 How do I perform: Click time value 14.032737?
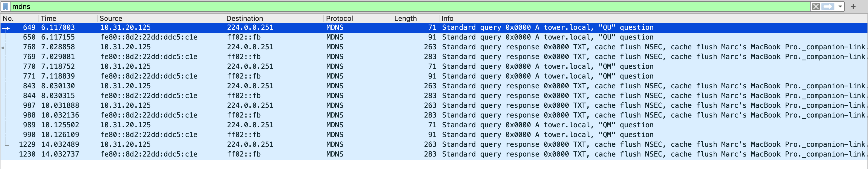coord(60,155)
